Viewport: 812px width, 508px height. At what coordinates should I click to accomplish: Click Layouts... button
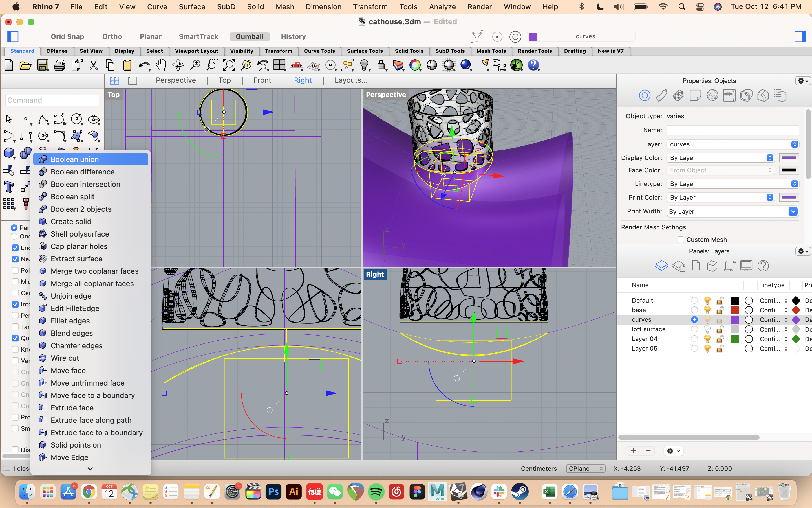pos(351,80)
